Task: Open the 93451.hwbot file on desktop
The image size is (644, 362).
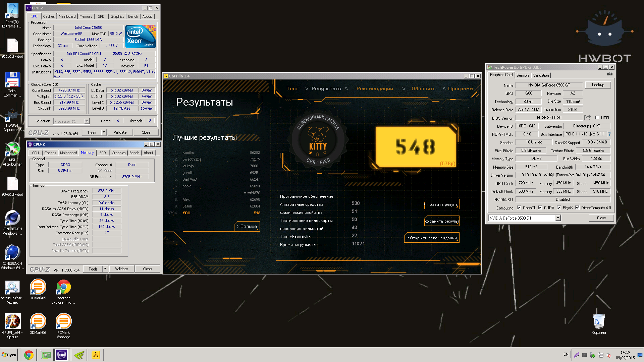Action: (12, 186)
